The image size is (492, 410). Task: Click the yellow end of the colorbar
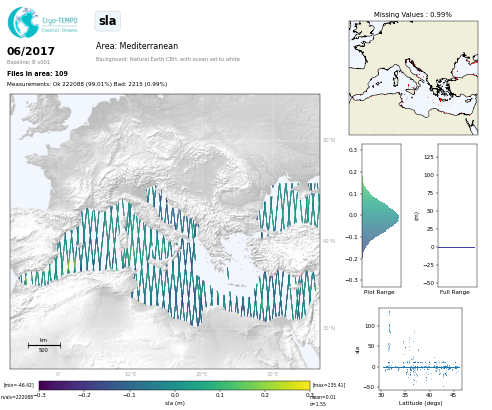[x=305, y=386]
